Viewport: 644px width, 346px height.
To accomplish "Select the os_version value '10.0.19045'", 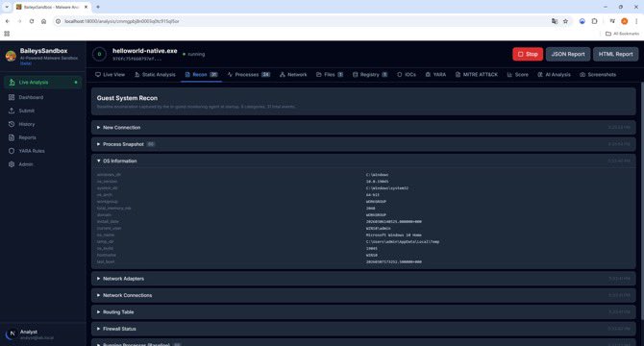I will coord(377,182).
